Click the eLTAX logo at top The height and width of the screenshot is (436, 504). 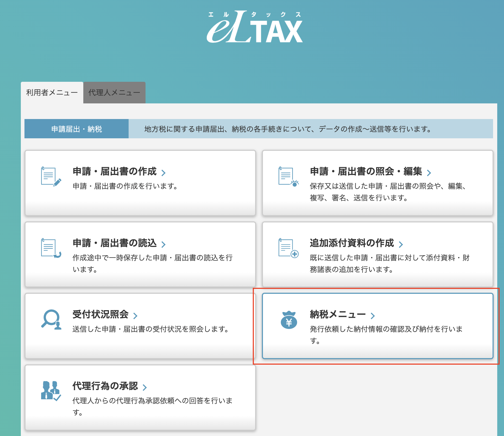pyautogui.click(x=255, y=27)
